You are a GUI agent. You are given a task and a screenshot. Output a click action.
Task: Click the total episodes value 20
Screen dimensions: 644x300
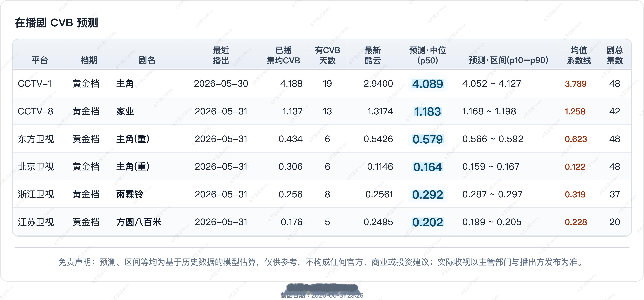coord(615,222)
